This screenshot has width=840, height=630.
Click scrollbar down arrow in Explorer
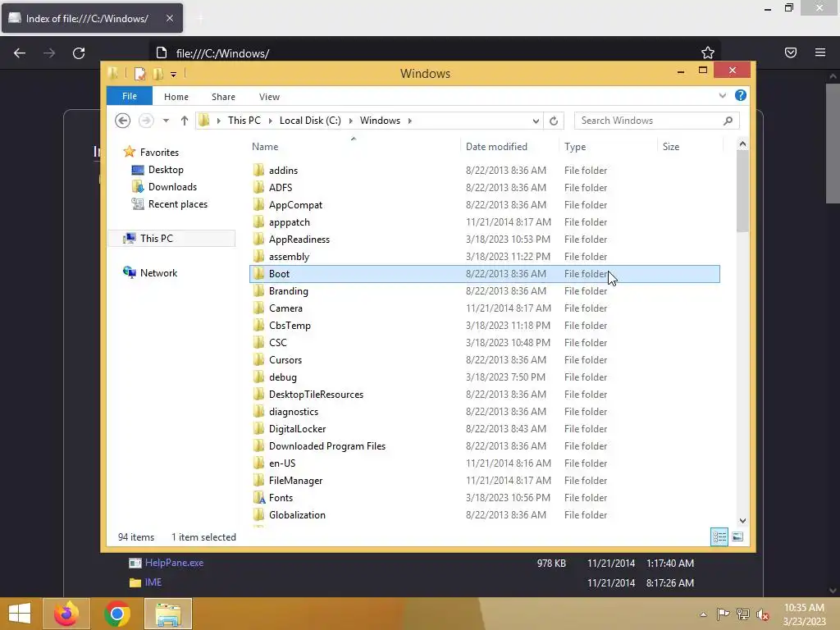[x=742, y=520]
